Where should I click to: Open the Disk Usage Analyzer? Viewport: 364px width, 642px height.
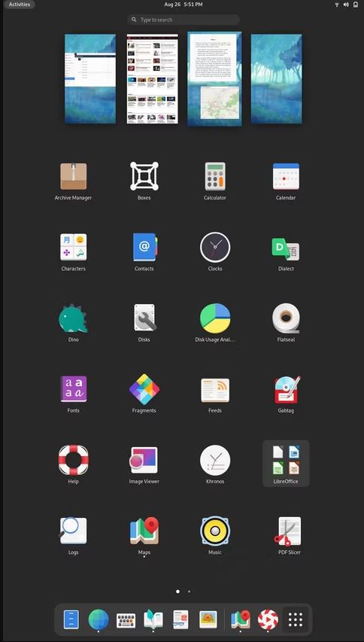tap(215, 323)
